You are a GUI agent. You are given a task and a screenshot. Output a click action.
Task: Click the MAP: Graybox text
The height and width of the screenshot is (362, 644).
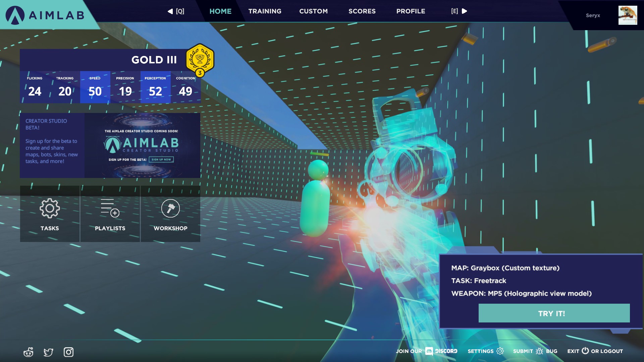[505, 268]
